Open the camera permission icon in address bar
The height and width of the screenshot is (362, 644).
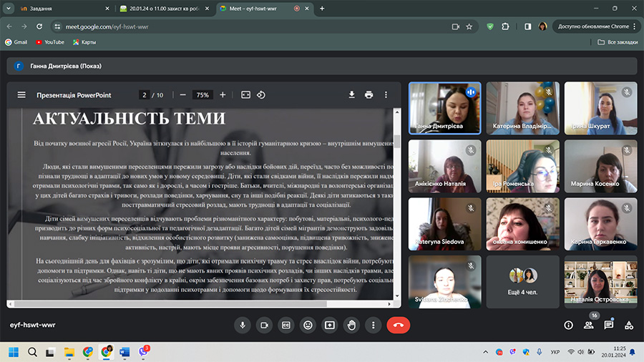pyautogui.click(x=456, y=26)
